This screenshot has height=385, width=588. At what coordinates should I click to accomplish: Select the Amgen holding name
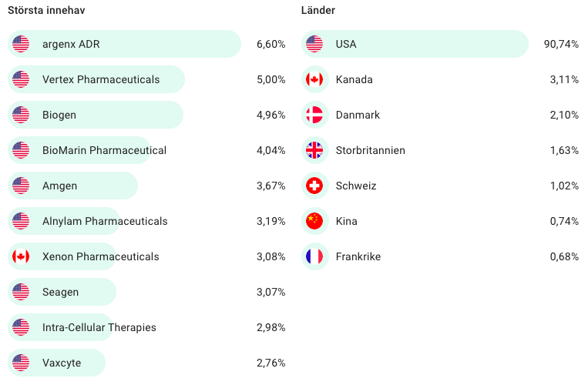coord(60,186)
